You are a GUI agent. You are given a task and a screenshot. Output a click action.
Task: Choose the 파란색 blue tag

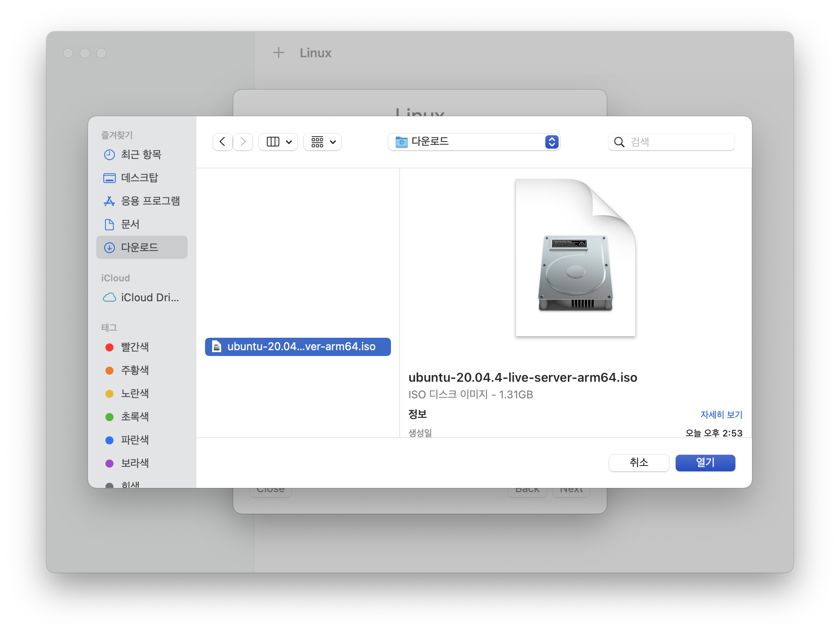[x=134, y=440]
